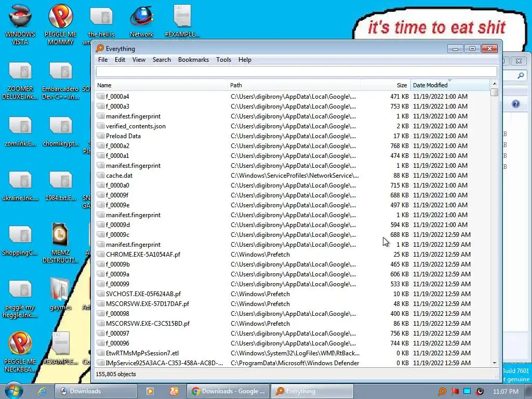Screen dimensions: 532x399
Task: Select cache.dat in results list
Action: 292,176
